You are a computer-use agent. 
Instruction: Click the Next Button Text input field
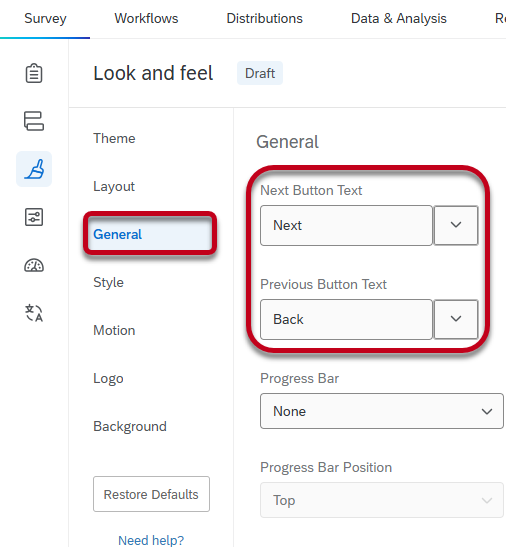click(x=346, y=225)
